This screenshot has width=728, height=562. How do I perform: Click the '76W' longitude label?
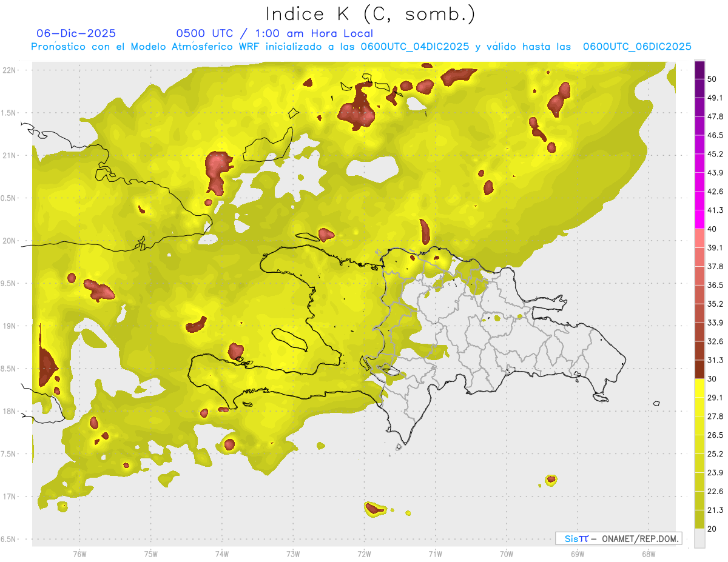79,554
